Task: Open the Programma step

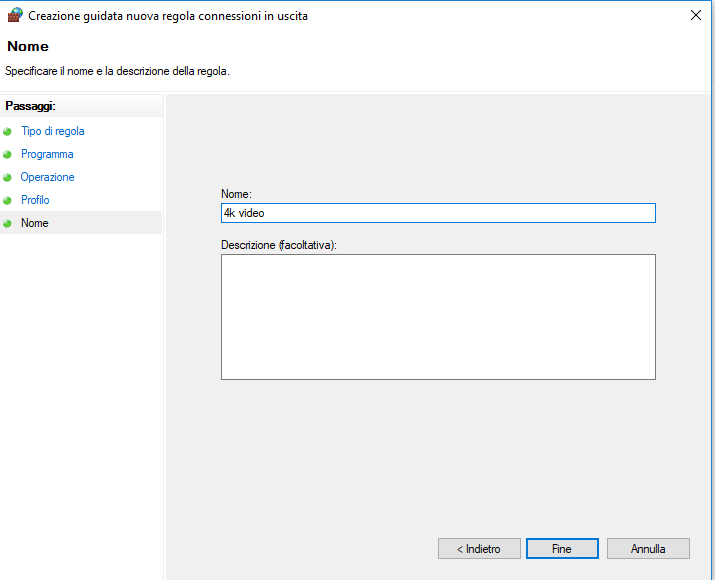Action: click(47, 154)
